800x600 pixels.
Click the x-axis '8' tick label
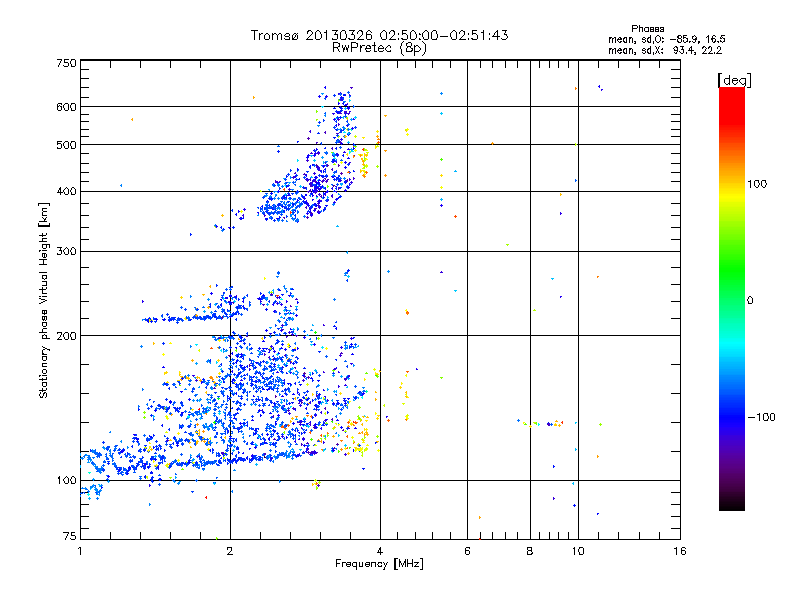click(x=530, y=551)
